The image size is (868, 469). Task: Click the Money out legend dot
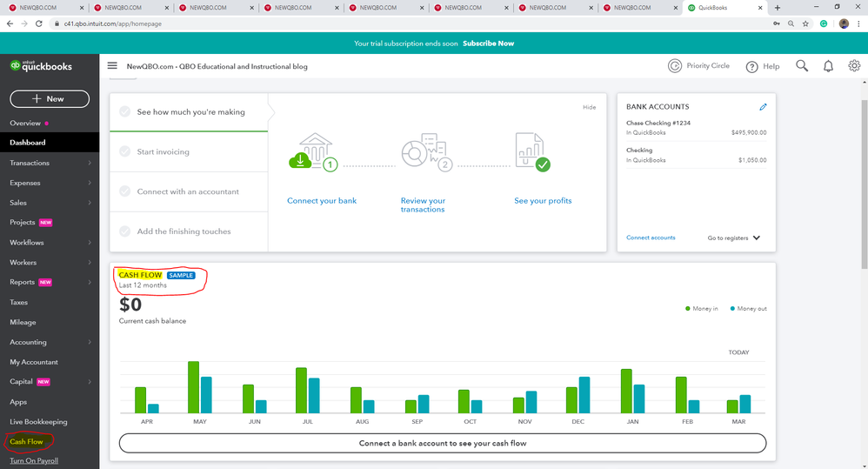click(x=732, y=308)
